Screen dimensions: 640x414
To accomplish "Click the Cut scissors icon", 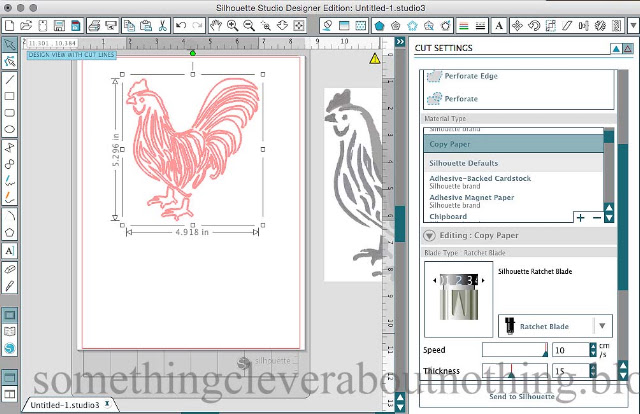I will (162, 26).
